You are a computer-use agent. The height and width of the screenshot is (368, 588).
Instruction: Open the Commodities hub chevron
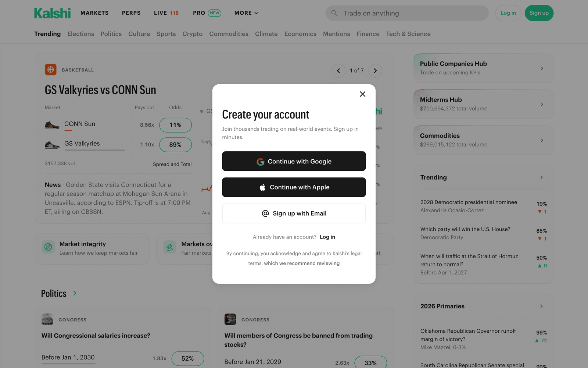tap(542, 140)
